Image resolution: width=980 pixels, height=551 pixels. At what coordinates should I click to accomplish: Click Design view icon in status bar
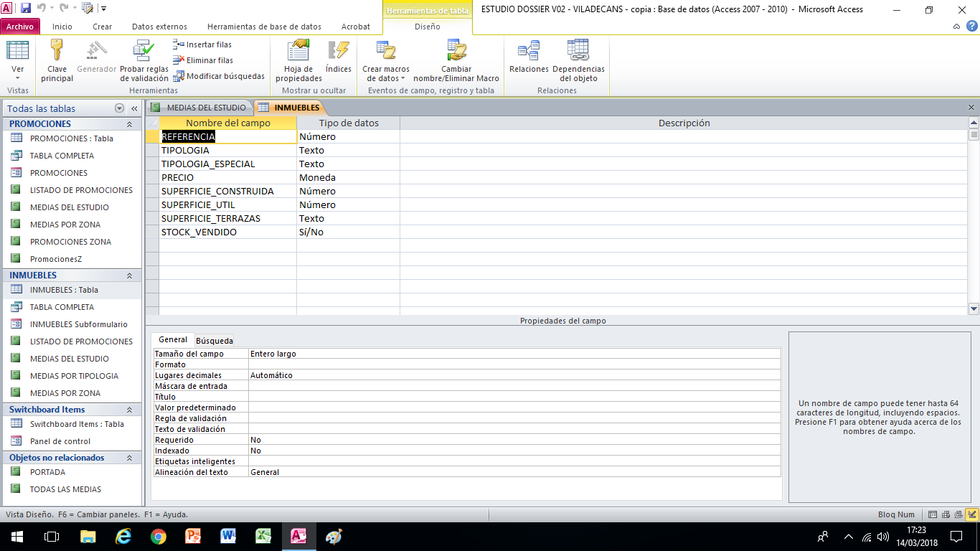point(971,514)
